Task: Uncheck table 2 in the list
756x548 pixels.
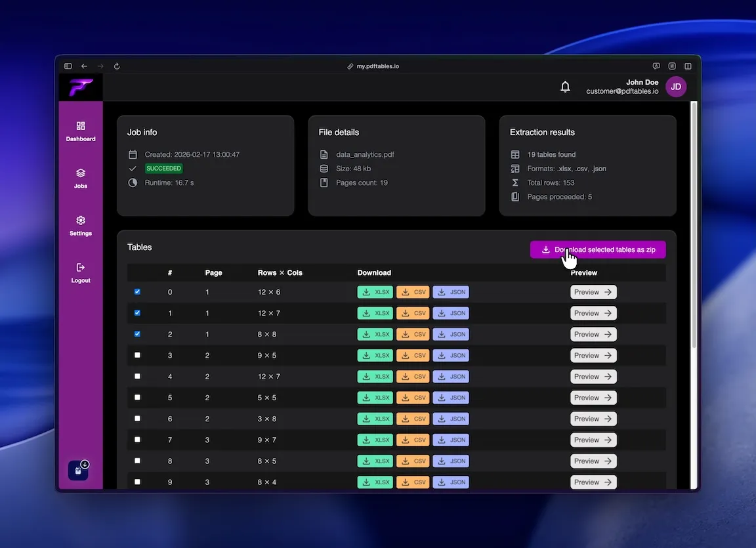Action: [137, 334]
